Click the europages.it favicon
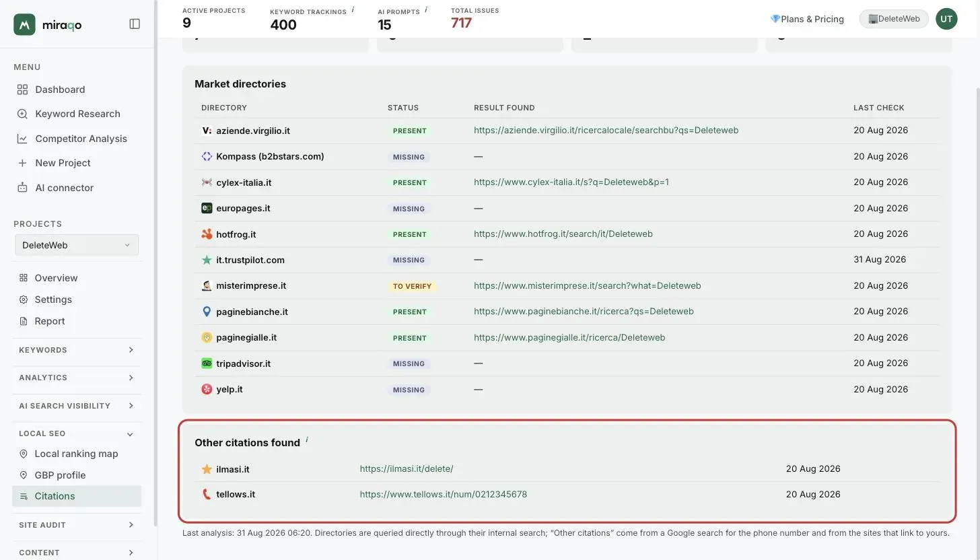 [207, 208]
